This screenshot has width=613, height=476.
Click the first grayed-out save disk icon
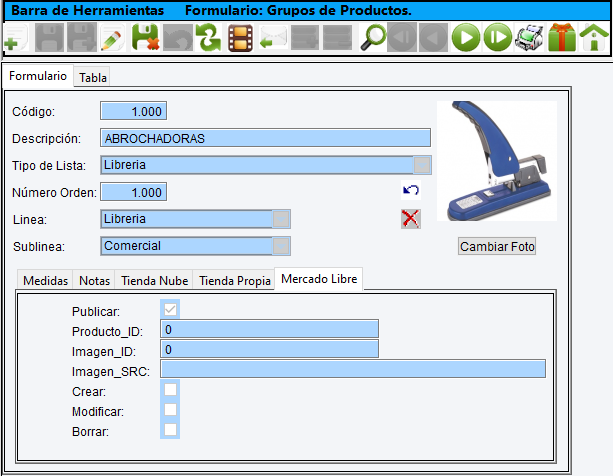click(49, 38)
